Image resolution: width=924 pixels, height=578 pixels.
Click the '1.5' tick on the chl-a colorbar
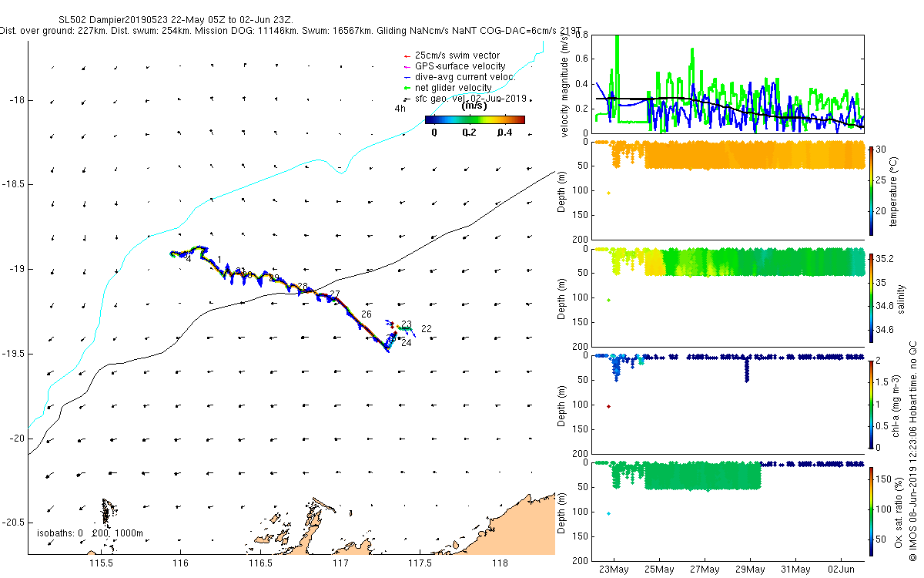click(x=884, y=382)
